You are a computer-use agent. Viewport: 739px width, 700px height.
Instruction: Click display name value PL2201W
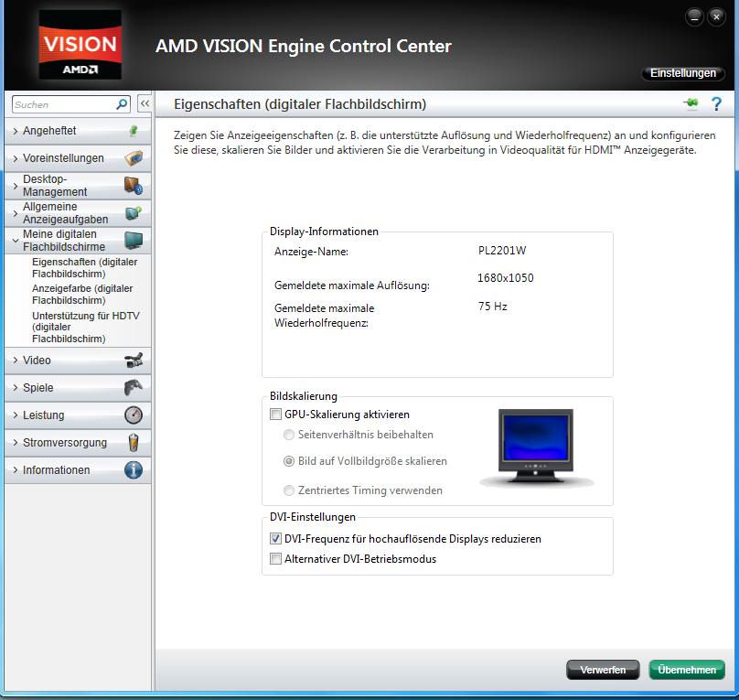502,251
